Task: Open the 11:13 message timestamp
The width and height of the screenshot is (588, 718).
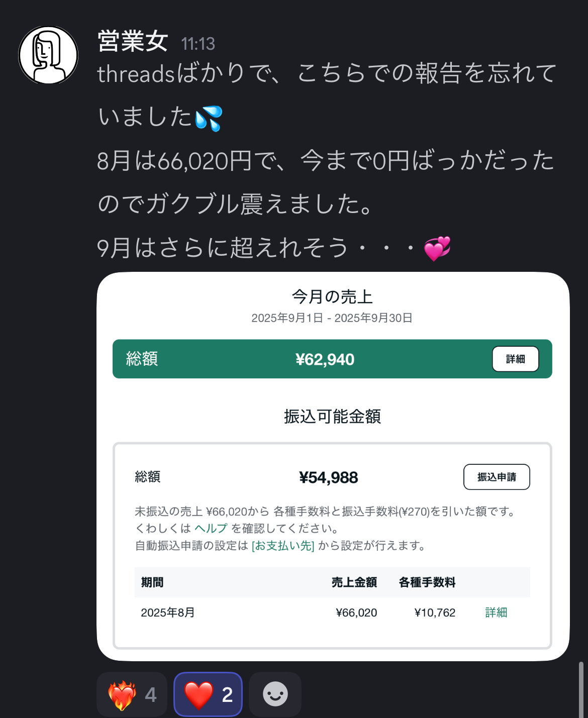Action: tap(198, 44)
